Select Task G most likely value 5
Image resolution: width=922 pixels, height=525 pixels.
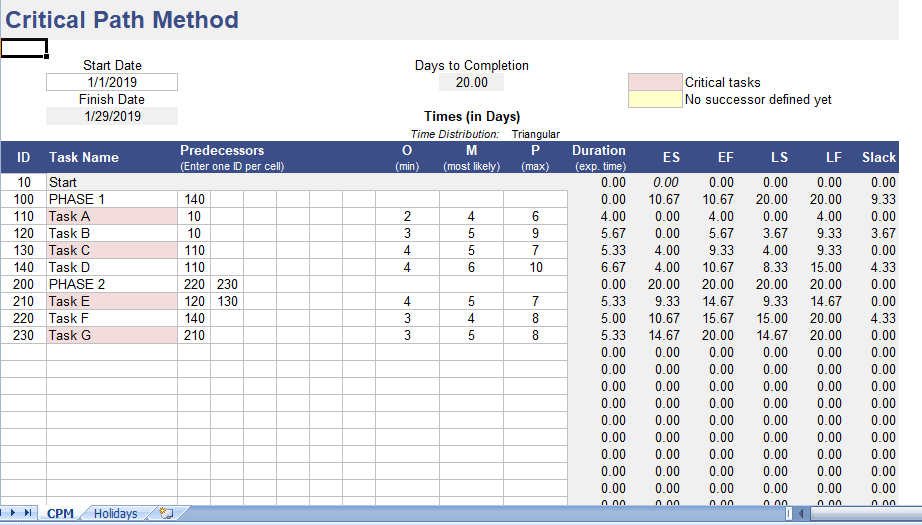pos(471,336)
